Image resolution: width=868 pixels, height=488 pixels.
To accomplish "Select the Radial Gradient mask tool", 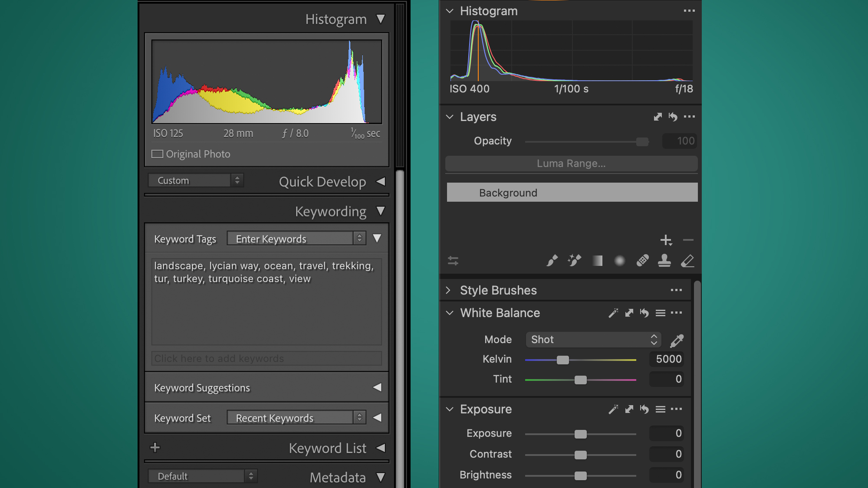I will pos(619,261).
